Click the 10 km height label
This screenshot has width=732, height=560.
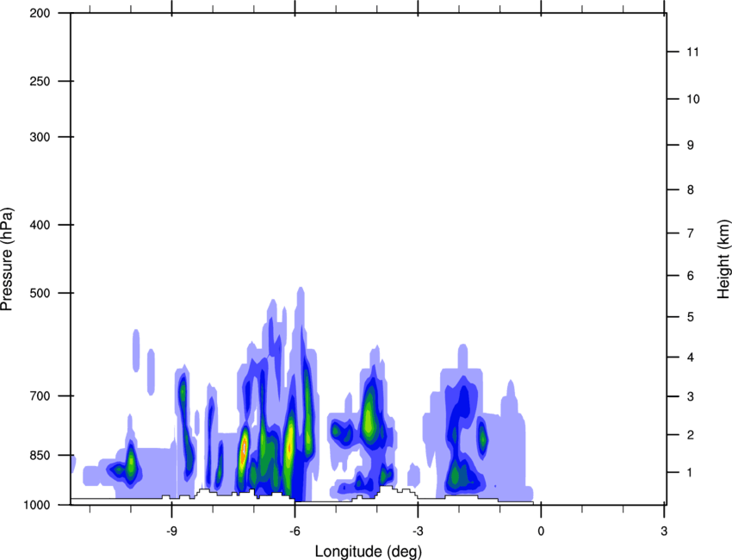[692, 99]
